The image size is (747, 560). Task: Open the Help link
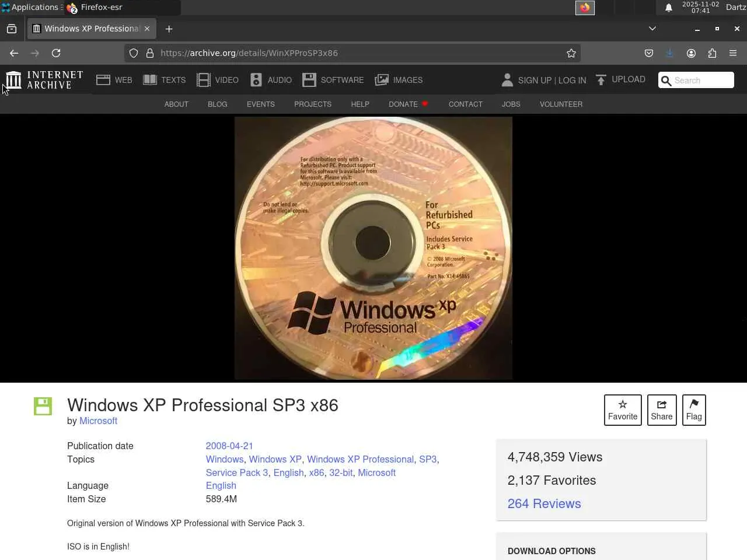(x=360, y=104)
